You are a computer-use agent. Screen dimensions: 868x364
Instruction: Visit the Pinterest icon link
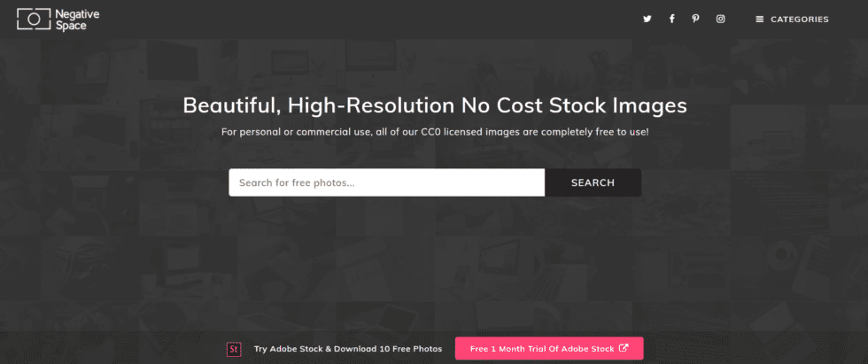tap(695, 19)
